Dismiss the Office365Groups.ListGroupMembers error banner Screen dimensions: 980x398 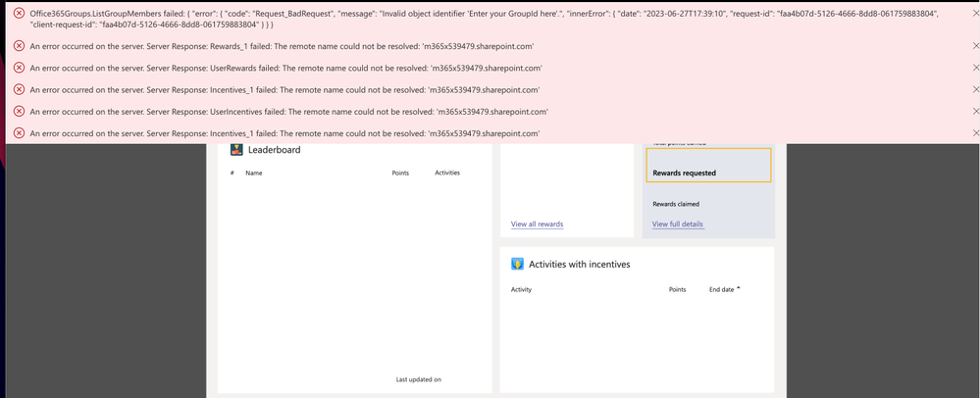pos(976,12)
